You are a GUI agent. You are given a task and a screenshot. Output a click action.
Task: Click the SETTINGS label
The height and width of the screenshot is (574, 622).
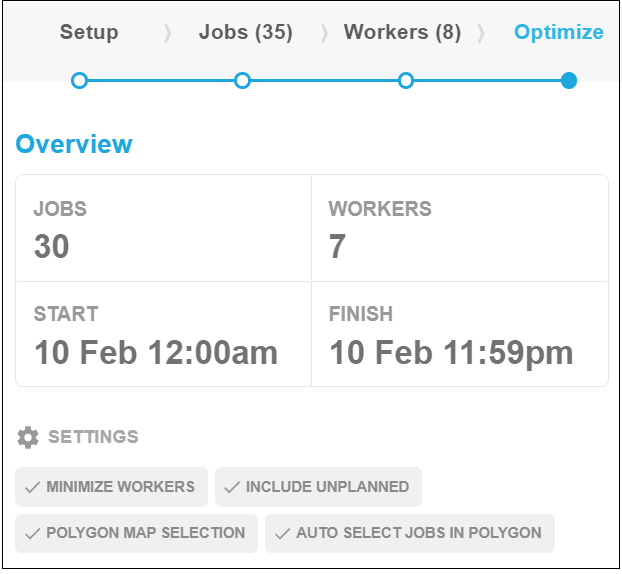click(x=93, y=437)
